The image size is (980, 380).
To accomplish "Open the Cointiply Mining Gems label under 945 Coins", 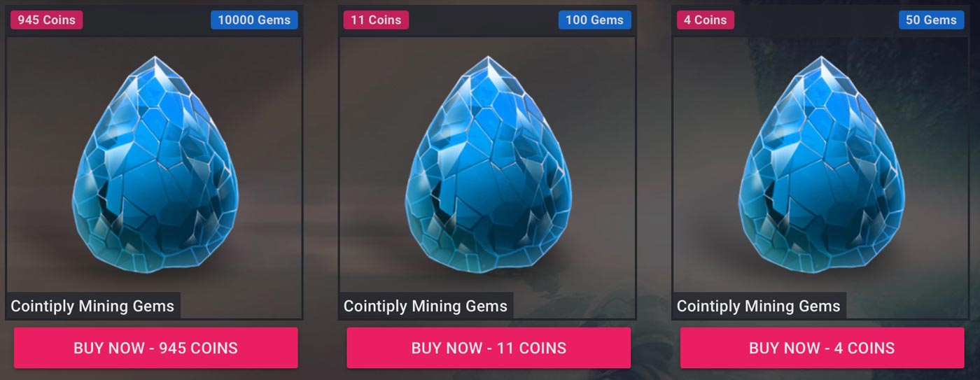I will point(92,306).
